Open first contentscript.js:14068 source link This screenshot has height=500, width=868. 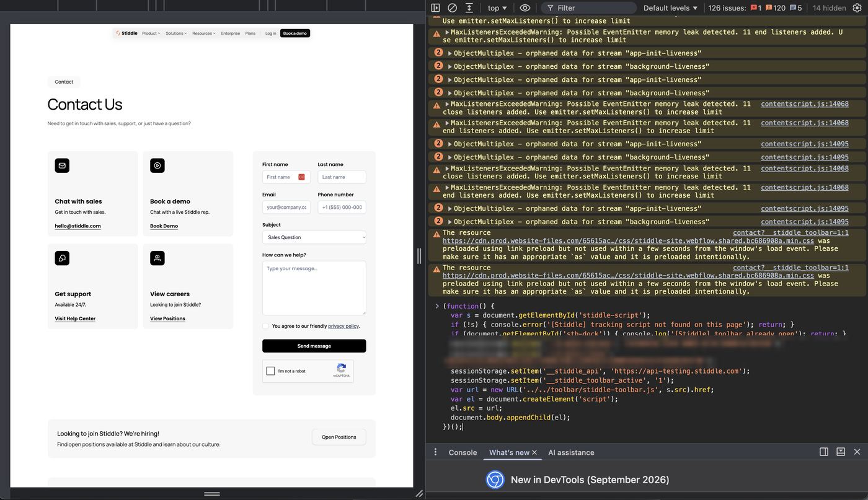(x=805, y=104)
